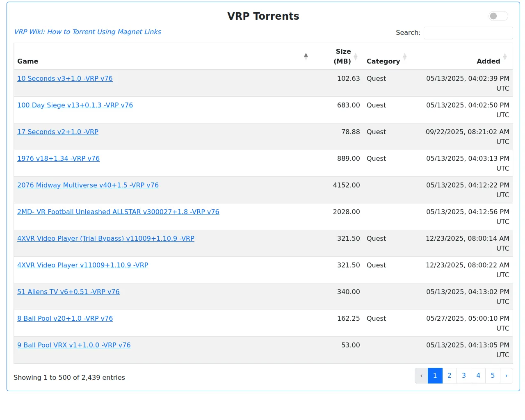Screen dimensions: 525x420
Task: Click the Game column header text
Action: tap(27, 61)
